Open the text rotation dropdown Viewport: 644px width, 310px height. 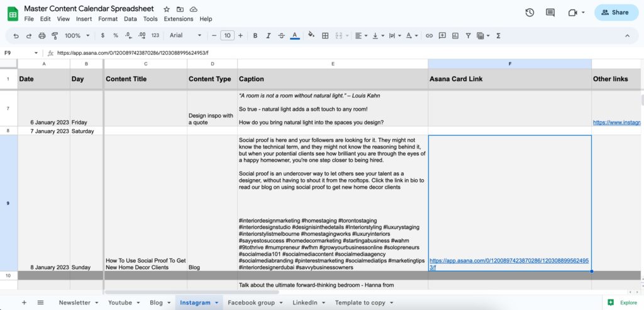click(x=411, y=36)
